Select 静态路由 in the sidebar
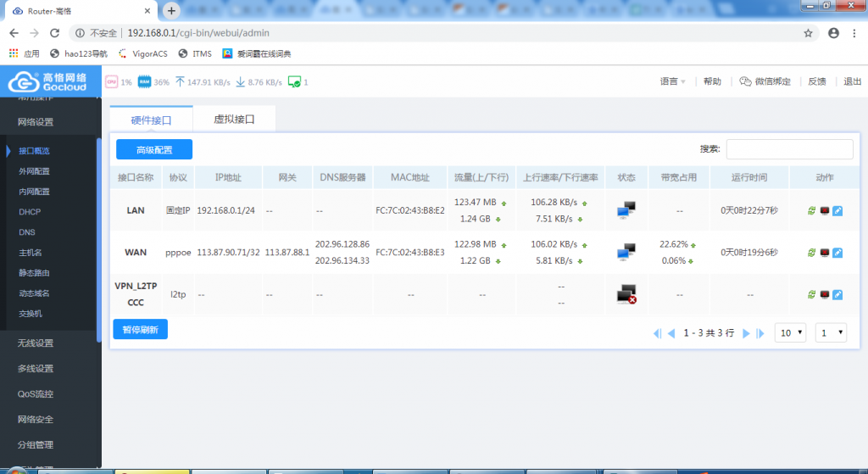Image resolution: width=868 pixels, height=474 pixels. point(34,273)
